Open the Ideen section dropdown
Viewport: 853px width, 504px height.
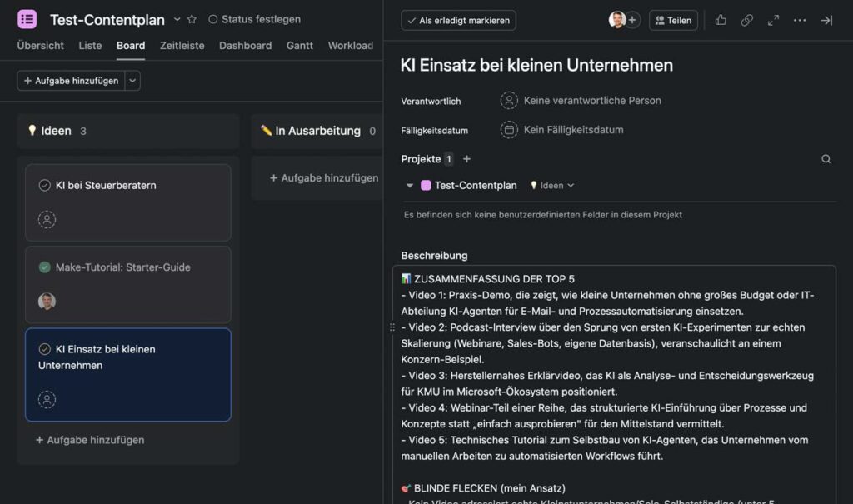pos(552,186)
